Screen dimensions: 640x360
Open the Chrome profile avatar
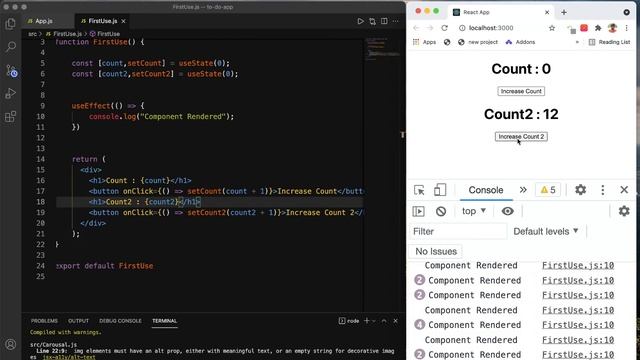tap(612, 28)
